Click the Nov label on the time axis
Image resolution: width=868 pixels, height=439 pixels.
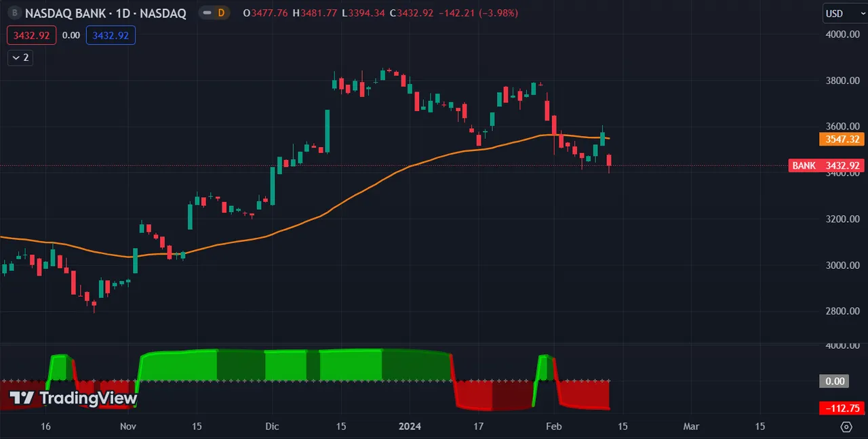[x=127, y=426]
